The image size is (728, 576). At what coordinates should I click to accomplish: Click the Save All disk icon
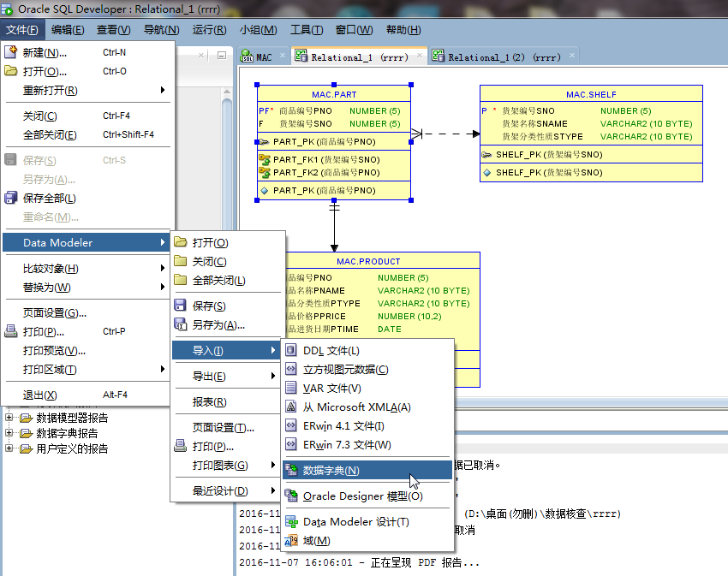coord(10,199)
